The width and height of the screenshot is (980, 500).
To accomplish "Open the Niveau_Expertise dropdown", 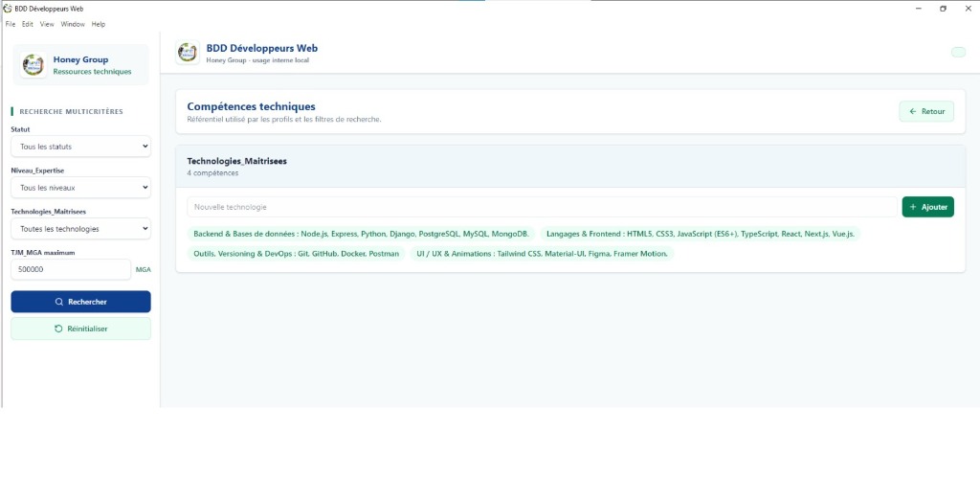I will click(80, 187).
